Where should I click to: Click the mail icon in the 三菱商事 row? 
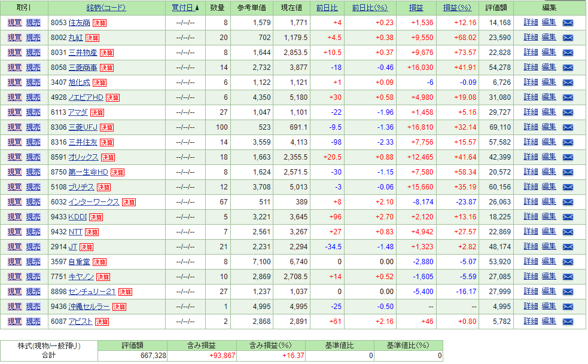click(x=568, y=68)
